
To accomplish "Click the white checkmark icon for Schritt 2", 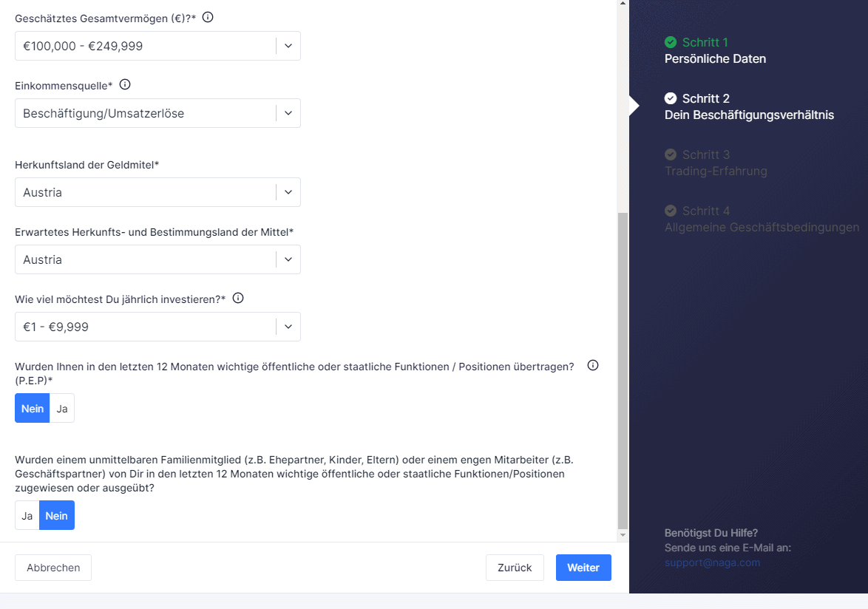I will tap(671, 98).
